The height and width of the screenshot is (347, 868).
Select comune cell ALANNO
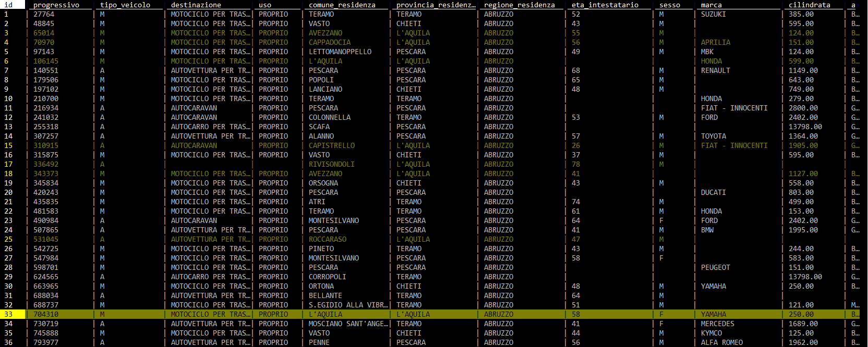click(321, 136)
